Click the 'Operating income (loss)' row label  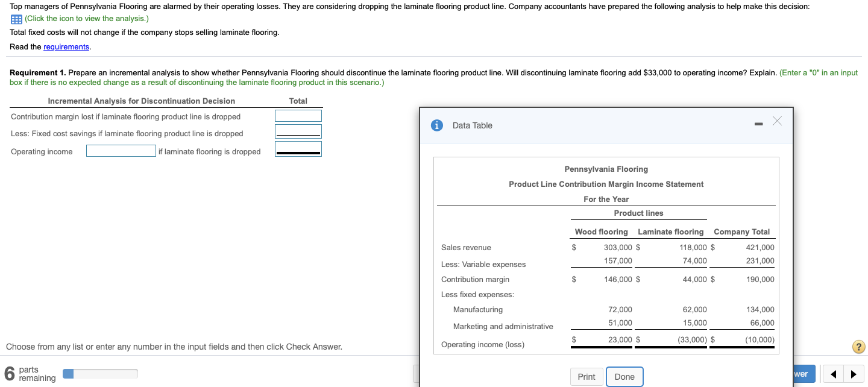click(x=483, y=344)
